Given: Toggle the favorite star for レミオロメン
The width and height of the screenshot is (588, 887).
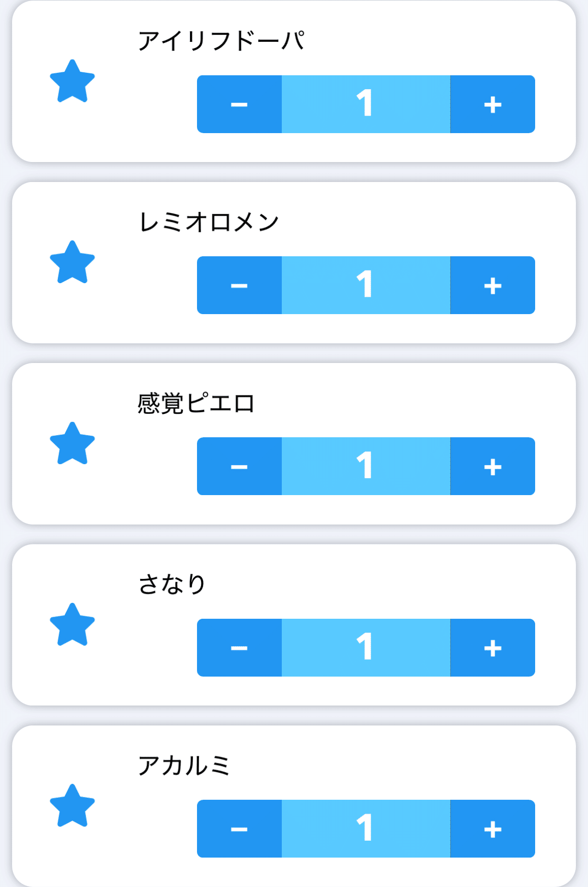Looking at the screenshot, I should (72, 262).
